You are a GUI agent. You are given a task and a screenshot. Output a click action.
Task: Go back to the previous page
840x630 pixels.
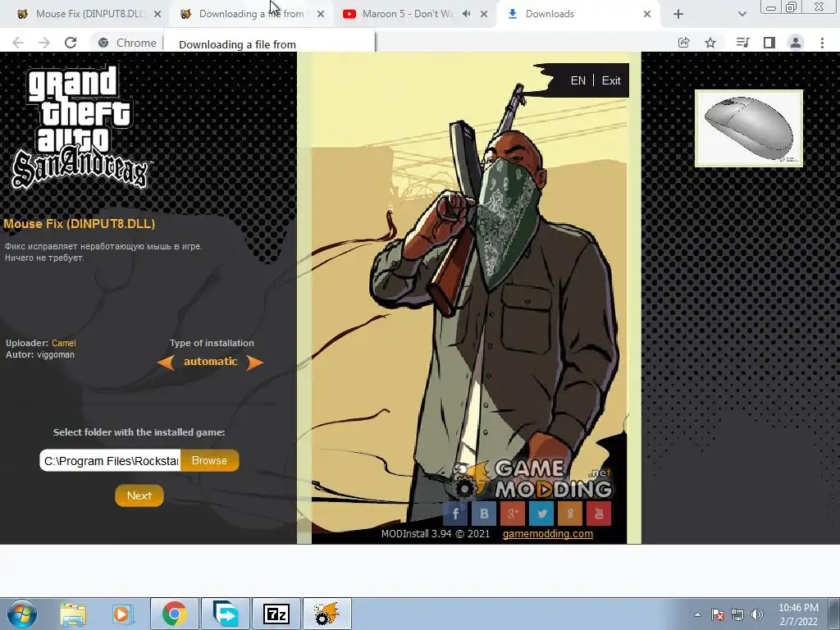pyautogui.click(x=18, y=43)
